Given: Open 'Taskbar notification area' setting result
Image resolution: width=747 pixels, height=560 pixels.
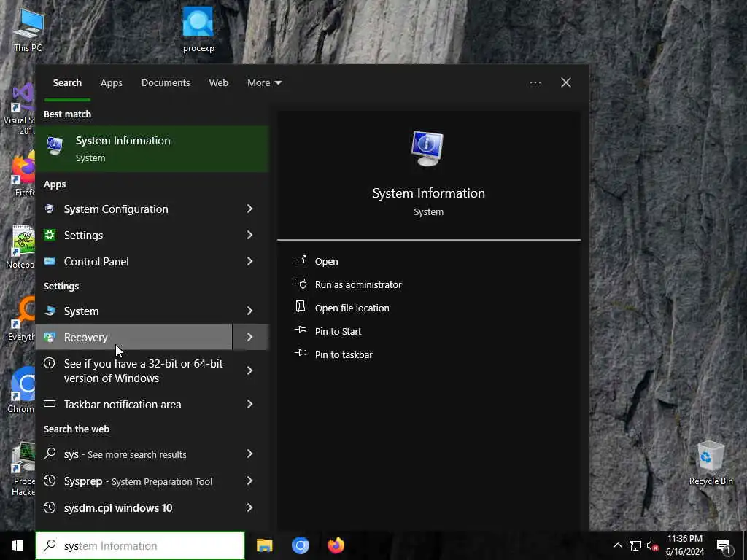Looking at the screenshot, I should (134, 404).
